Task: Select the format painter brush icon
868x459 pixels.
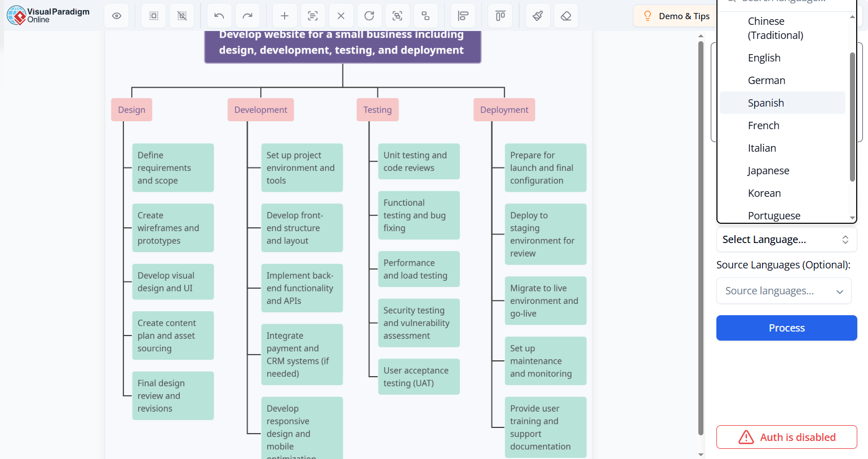Action: [538, 15]
